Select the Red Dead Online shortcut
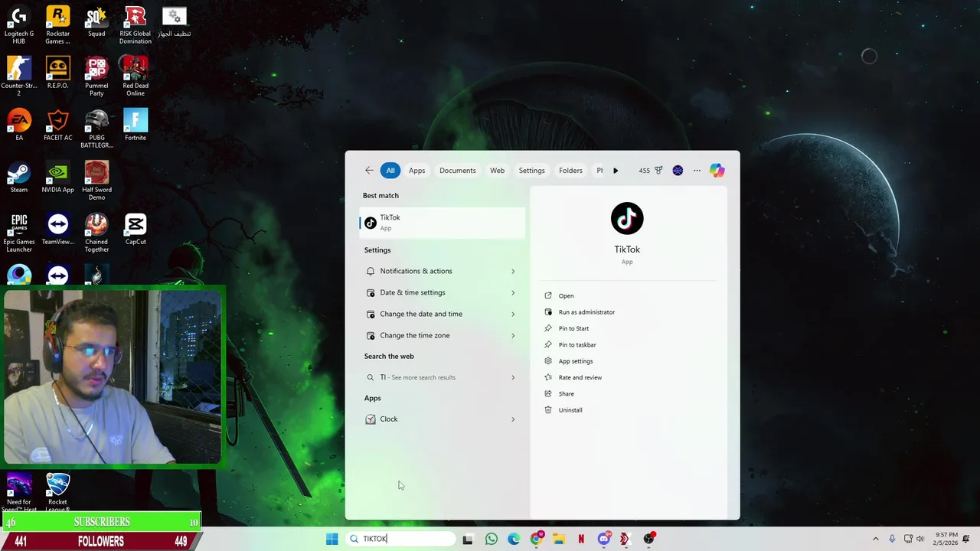Viewport: 980px width, 551px height. click(136, 77)
